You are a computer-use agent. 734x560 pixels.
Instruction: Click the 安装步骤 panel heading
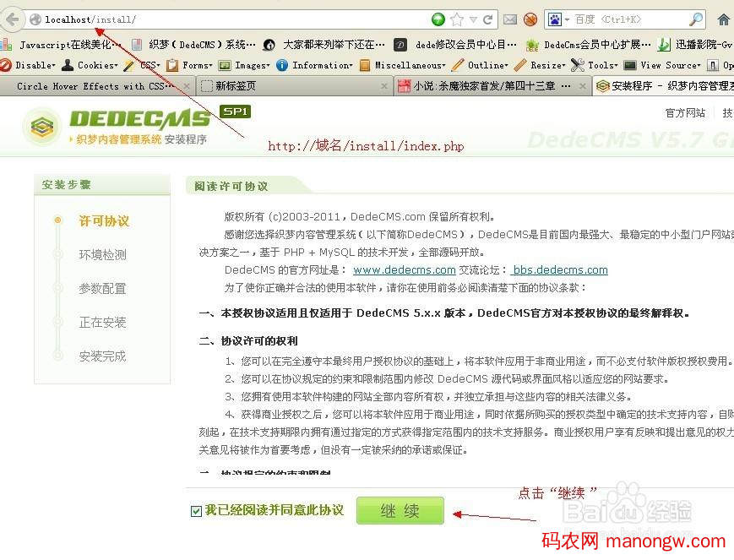[67, 184]
